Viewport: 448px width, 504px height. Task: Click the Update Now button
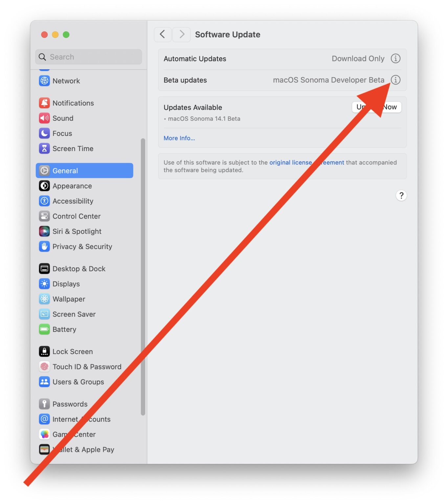click(x=377, y=107)
